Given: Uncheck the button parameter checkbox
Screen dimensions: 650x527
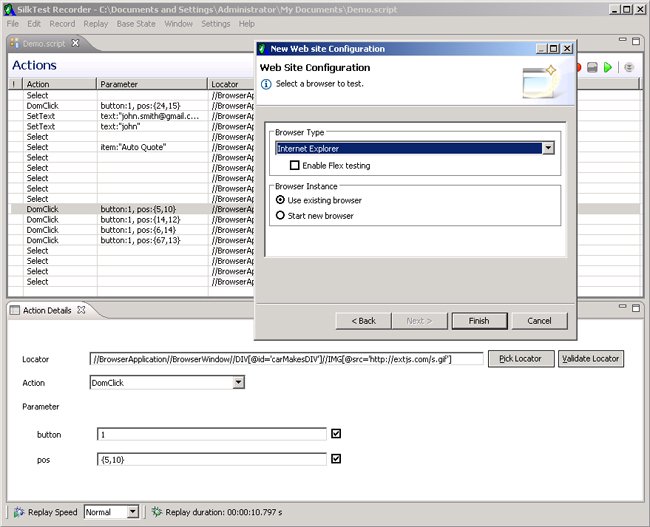Looking at the screenshot, I should [336, 434].
